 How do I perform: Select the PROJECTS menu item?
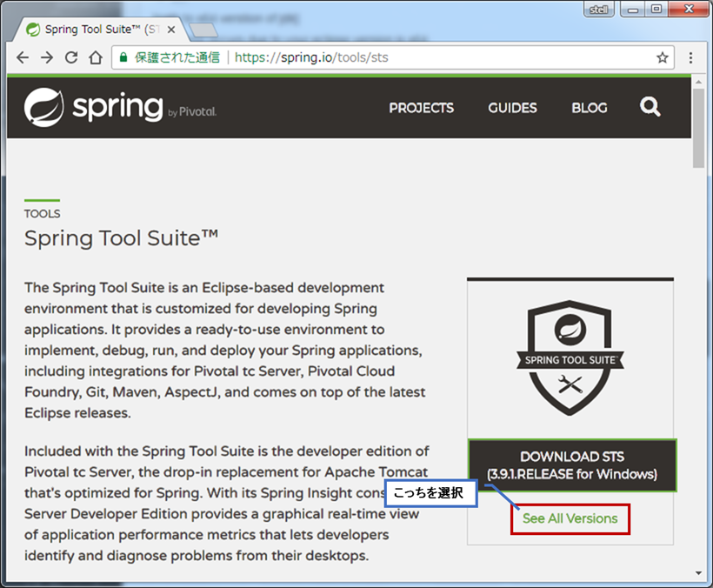coord(421,108)
